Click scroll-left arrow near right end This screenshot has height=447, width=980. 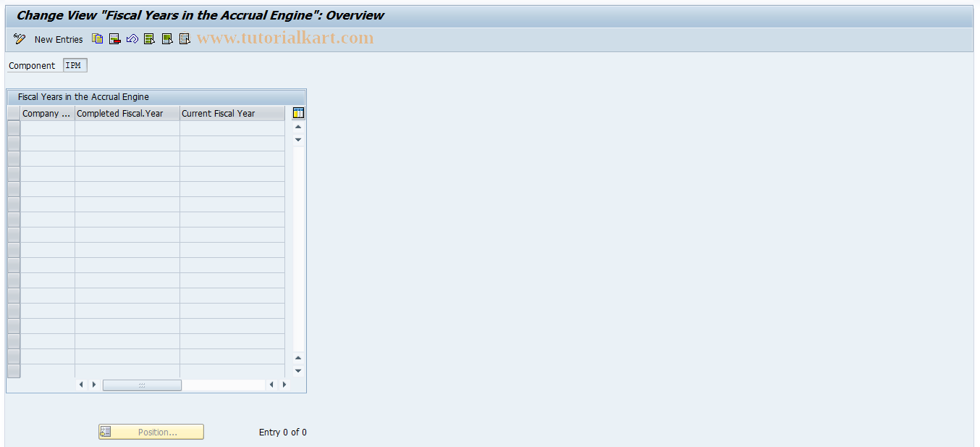tap(271, 385)
